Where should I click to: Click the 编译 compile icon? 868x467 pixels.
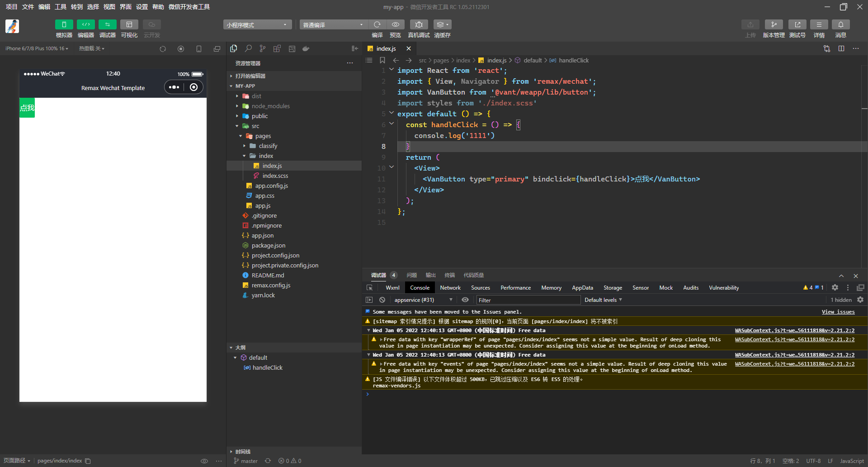pos(377,24)
